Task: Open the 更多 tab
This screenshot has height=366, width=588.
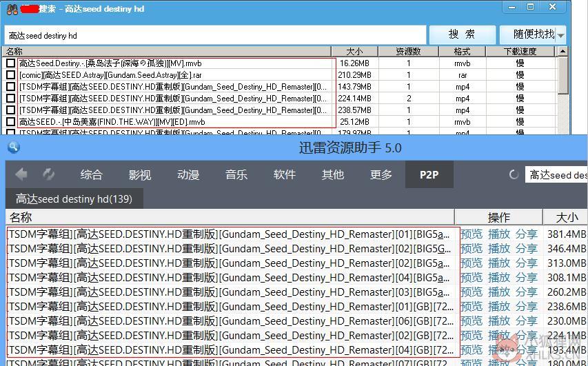Action: click(x=381, y=174)
